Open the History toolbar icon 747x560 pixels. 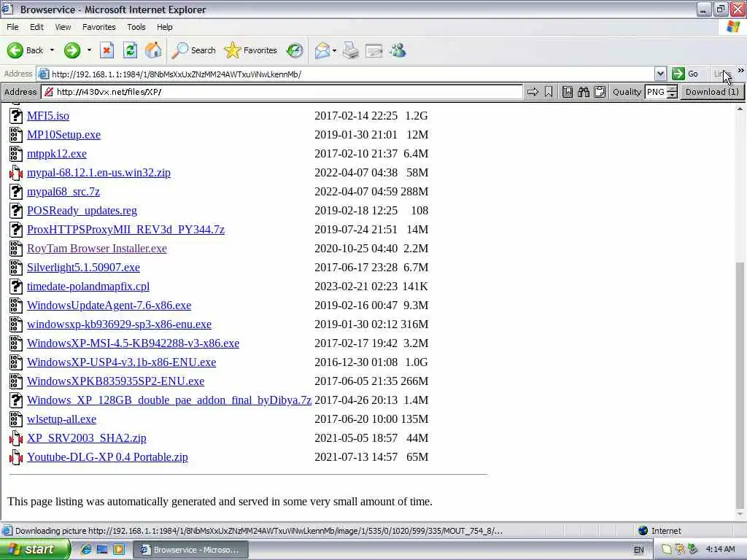295,50
